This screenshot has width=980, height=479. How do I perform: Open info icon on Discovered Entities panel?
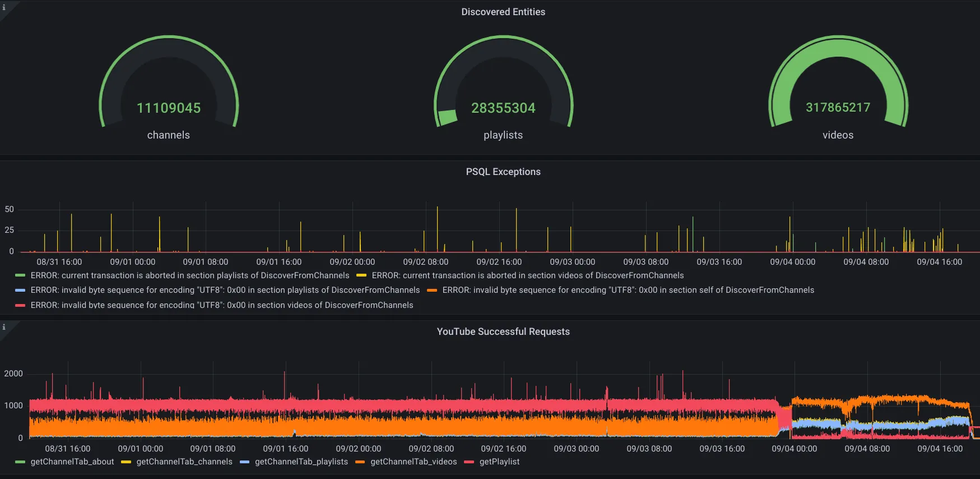4,7
